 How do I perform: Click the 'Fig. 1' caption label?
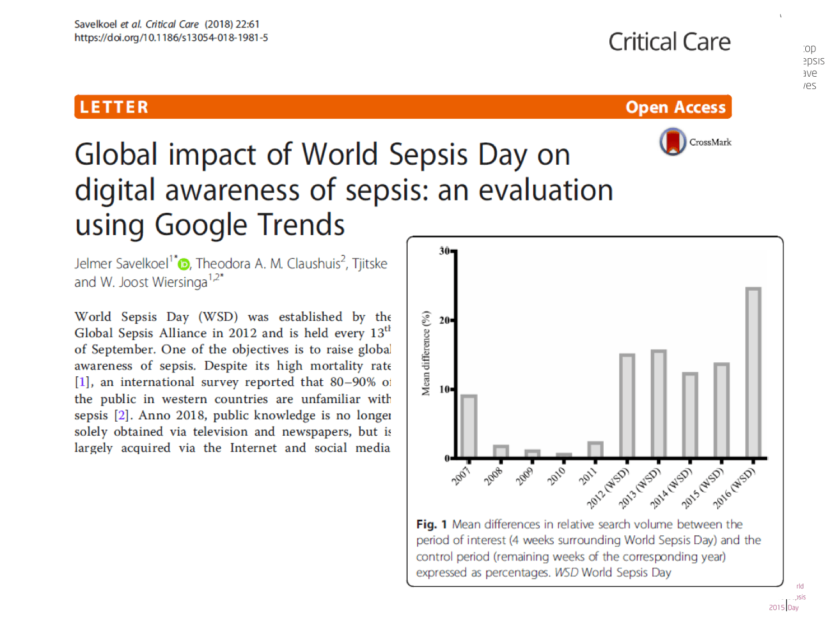431,524
